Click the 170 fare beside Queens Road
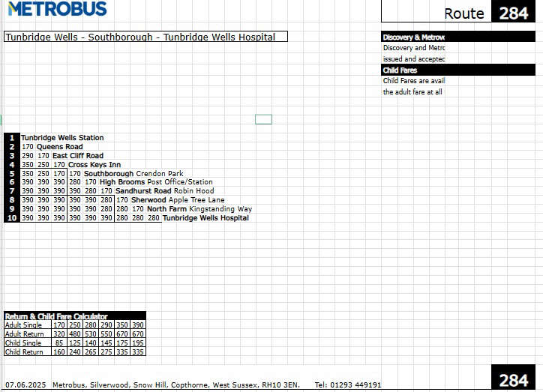 coord(27,147)
